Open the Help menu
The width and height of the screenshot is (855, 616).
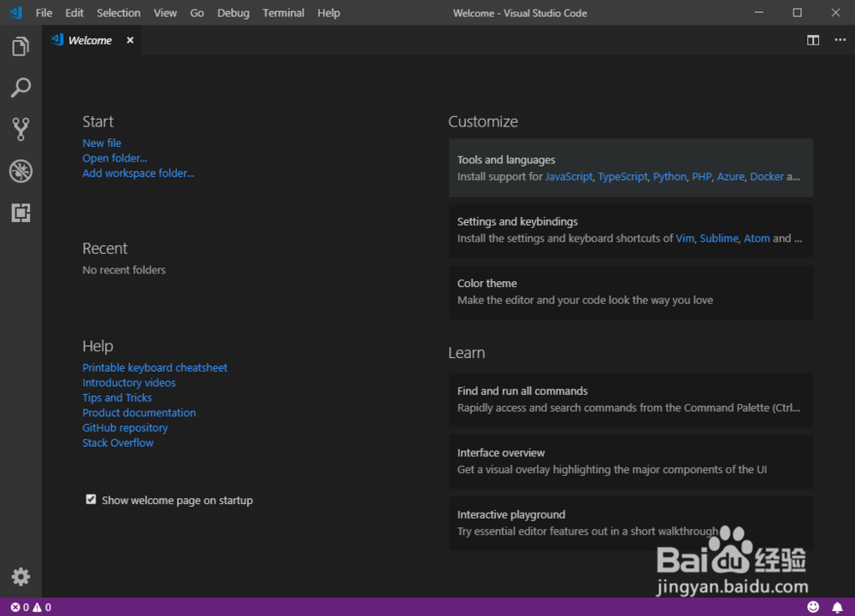click(329, 13)
